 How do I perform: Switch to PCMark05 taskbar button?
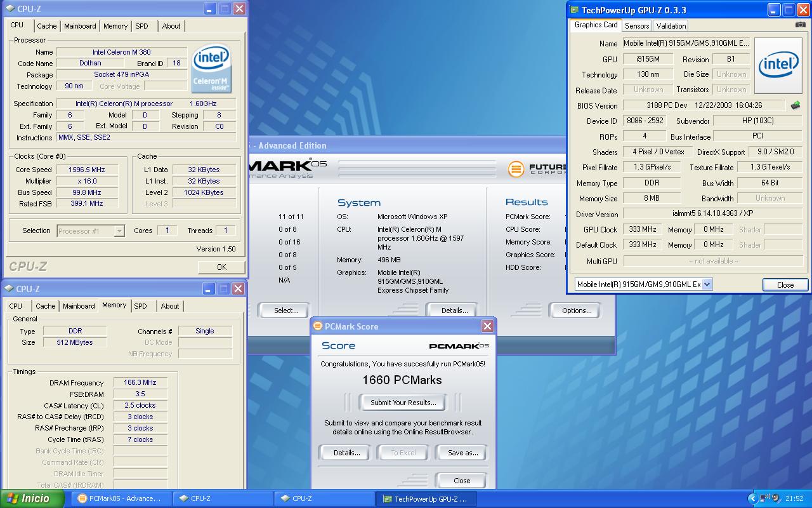pyautogui.click(x=121, y=498)
